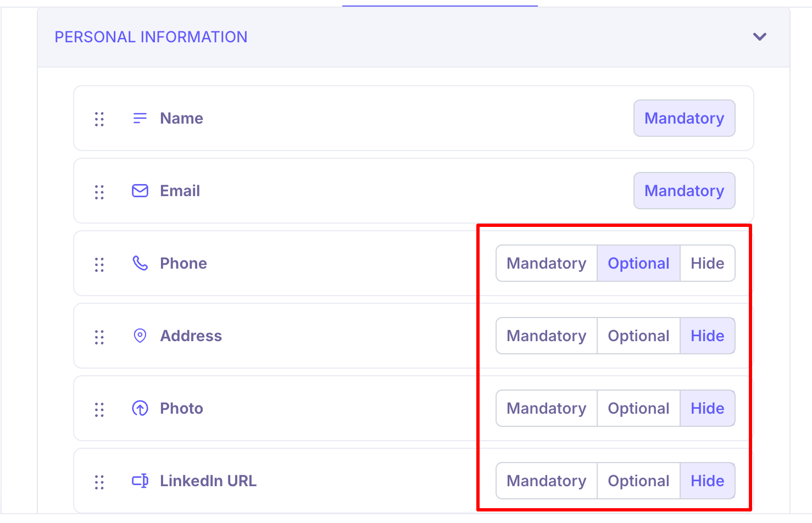Click the phone handset icon
The height and width of the screenshot is (523, 812).
pos(140,263)
